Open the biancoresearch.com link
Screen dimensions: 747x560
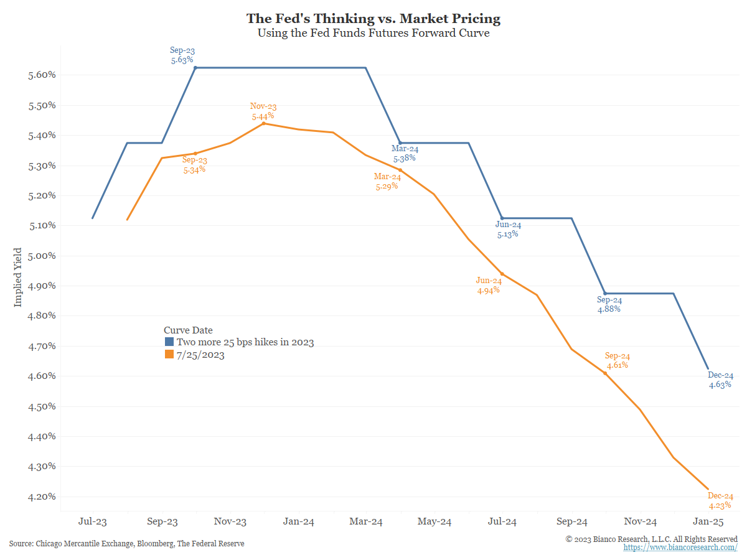pyautogui.click(x=680, y=548)
